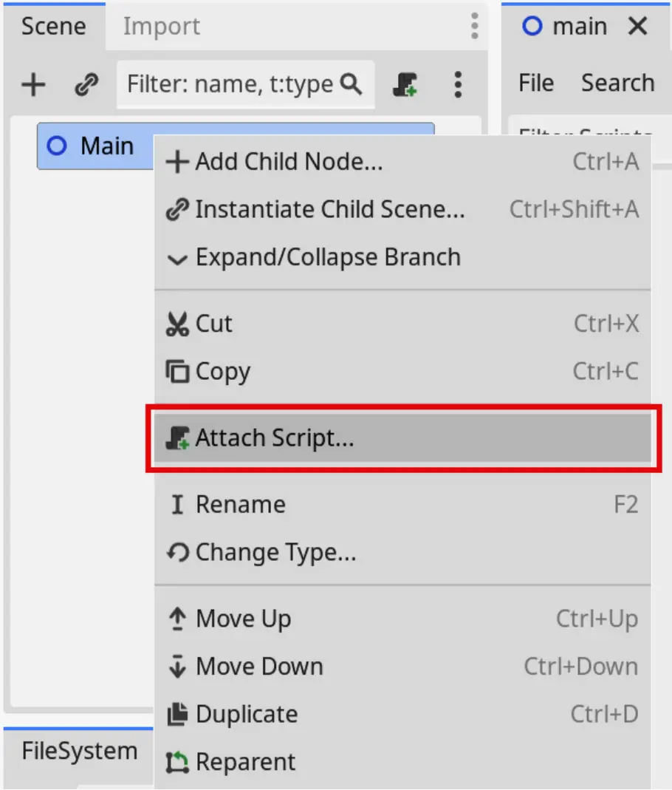
Task: Choose Attach Script from the context menu
Action: tap(274, 437)
